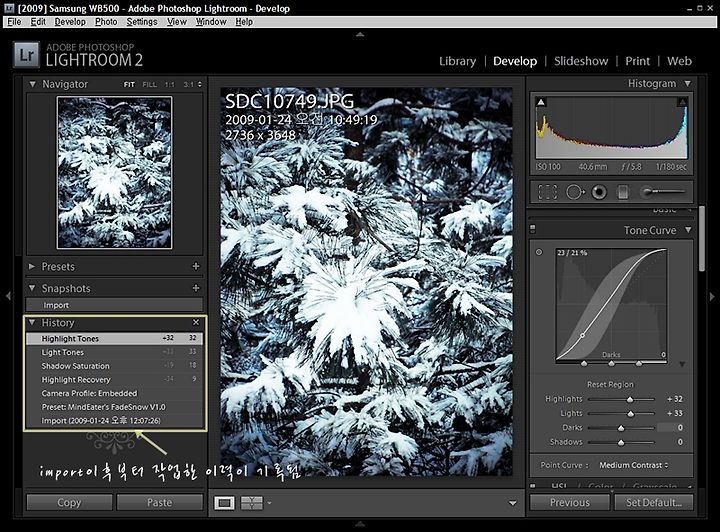Set Navigator zoom to 3:1
Image resolution: width=720 pixels, height=532 pixels.
tap(189, 84)
